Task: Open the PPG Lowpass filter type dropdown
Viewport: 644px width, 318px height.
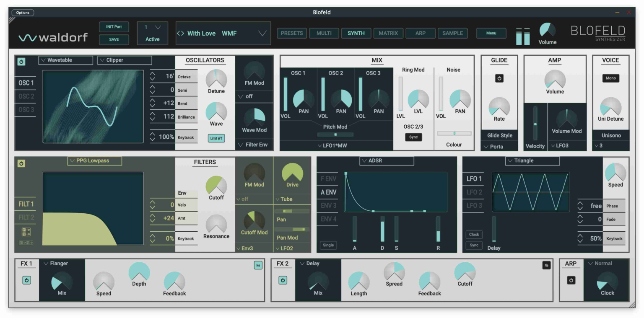Action: point(95,161)
